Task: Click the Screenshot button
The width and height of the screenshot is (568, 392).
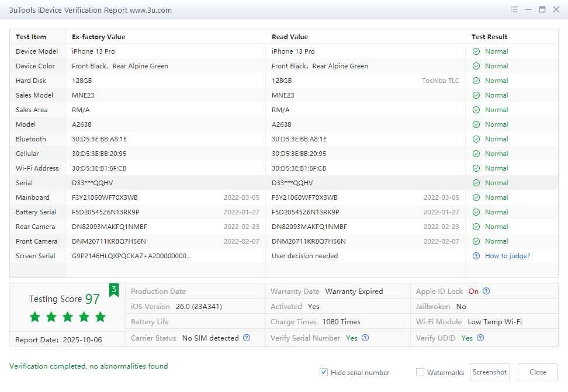Action: (x=490, y=372)
